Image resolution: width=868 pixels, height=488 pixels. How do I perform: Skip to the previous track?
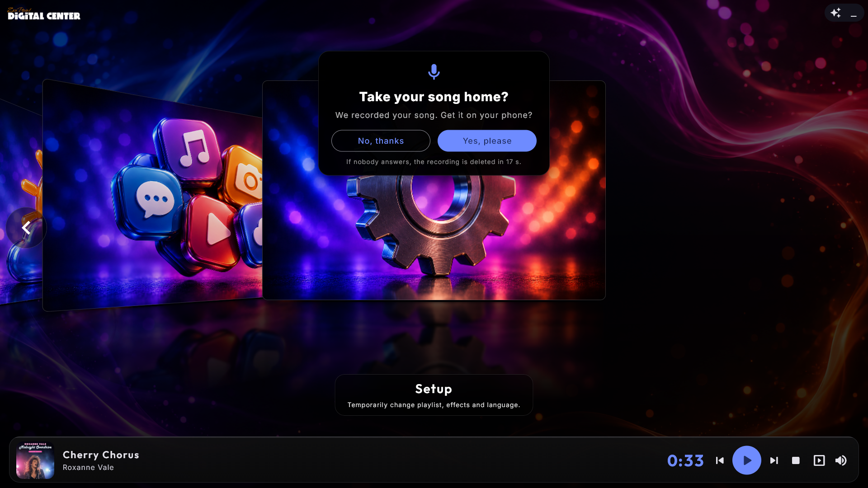(x=720, y=460)
